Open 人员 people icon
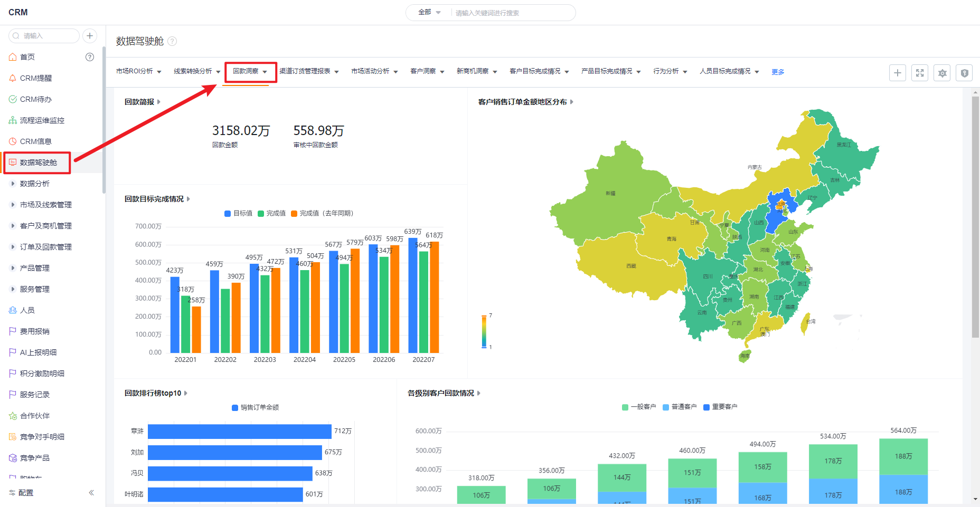The image size is (980, 507). pyautogui.click(x=13, y=310)
